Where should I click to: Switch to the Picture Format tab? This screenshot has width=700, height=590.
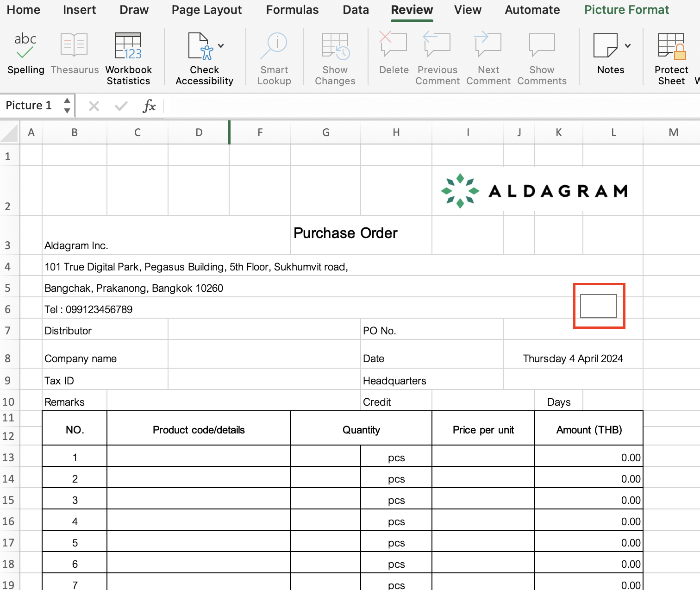click(x=626, y=9)
